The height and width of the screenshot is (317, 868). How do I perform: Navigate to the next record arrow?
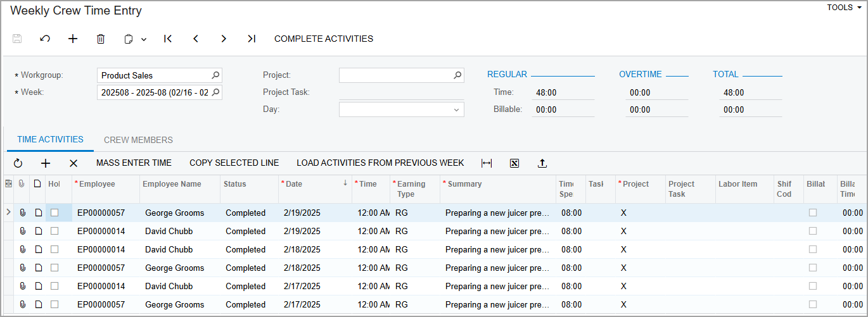(x=224, y=39)
